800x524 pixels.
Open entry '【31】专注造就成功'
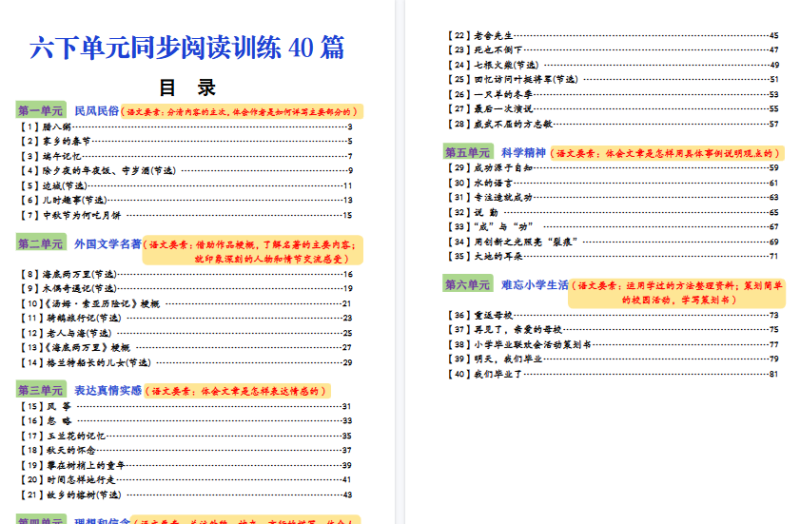(x=613, y=197)
